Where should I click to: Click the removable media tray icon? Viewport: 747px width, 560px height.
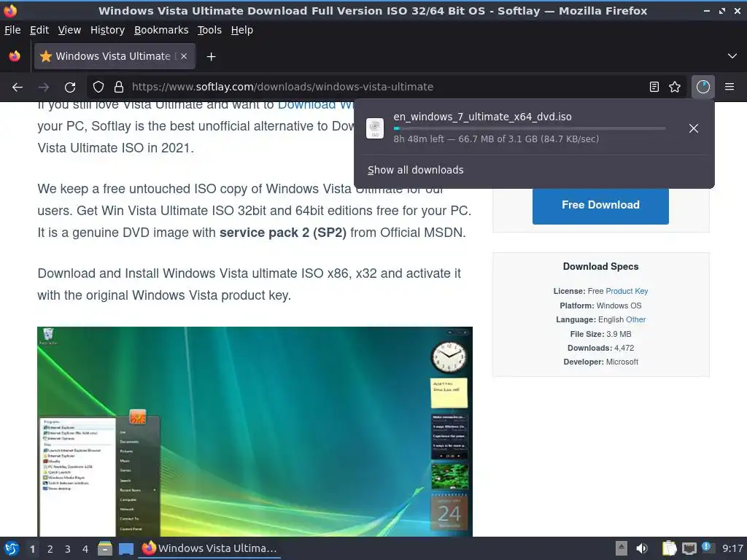pyautogui.click(x=622, y=548)
